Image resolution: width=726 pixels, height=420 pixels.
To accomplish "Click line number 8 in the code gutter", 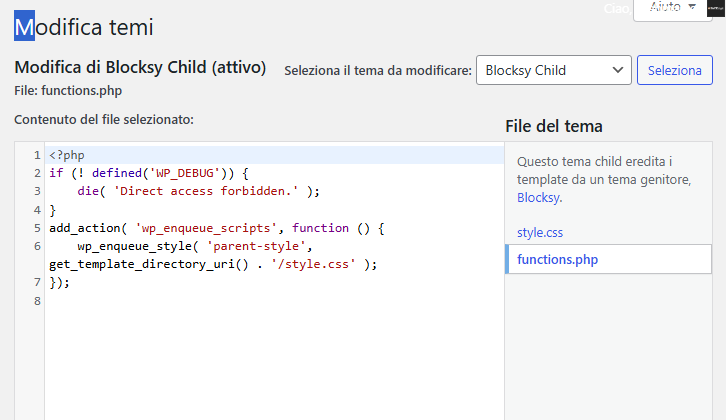I will pyautogui.click(x=36, y=301).
